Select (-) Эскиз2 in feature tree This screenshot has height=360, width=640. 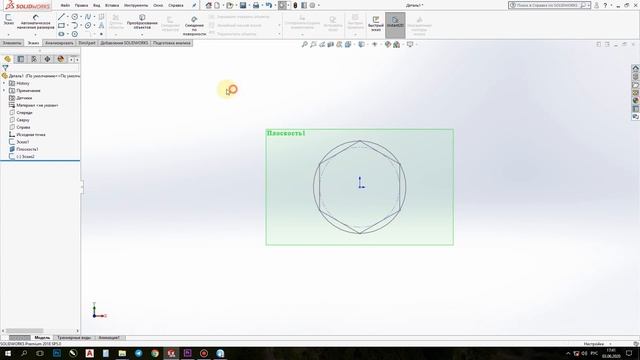[x=25, y=157]
